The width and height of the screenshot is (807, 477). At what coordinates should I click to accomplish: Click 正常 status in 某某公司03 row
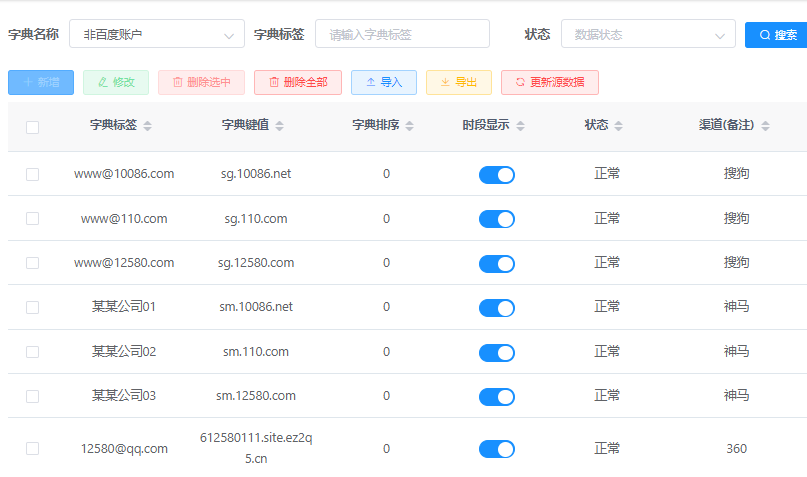[607, 396]
